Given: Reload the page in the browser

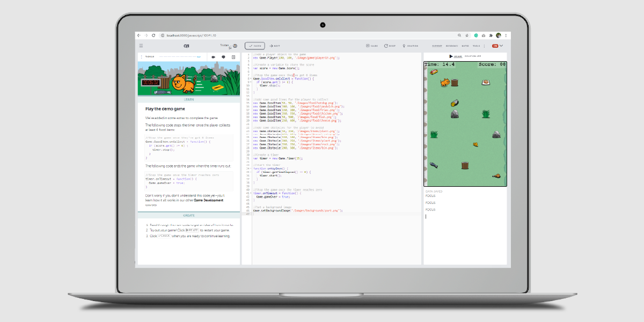Looking at the screenshot, I should pos(154,35).
